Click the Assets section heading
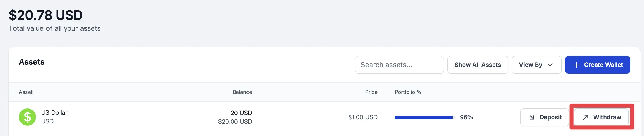 click(32, 62)
